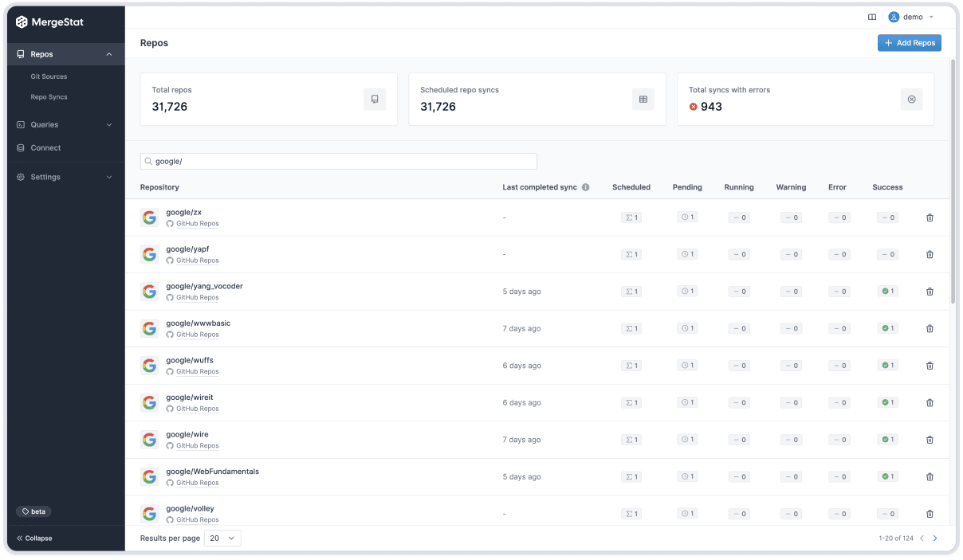Click success badge for google/yang_vocoder
The height and width of the screenshot is (560, 963).
point(887,292)
